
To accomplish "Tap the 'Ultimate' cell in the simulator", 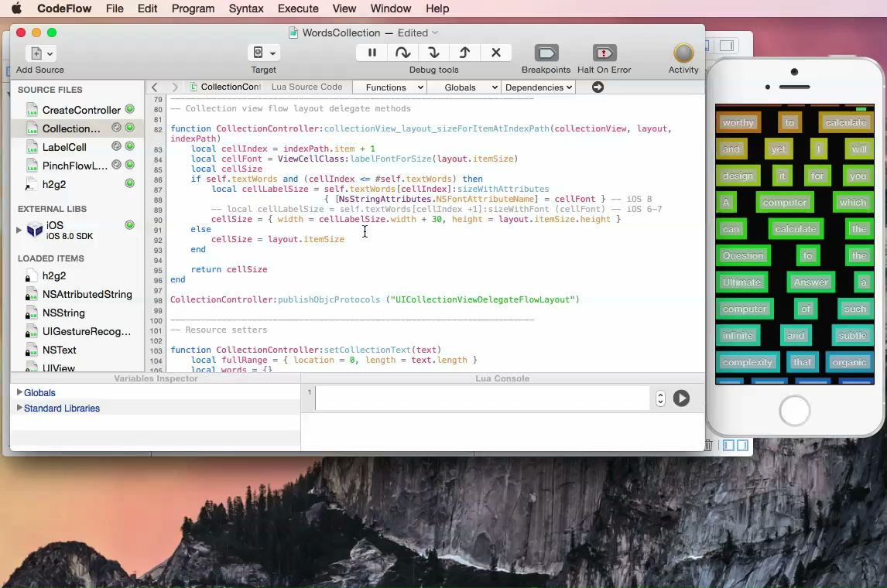I will (x=741, y=282).
